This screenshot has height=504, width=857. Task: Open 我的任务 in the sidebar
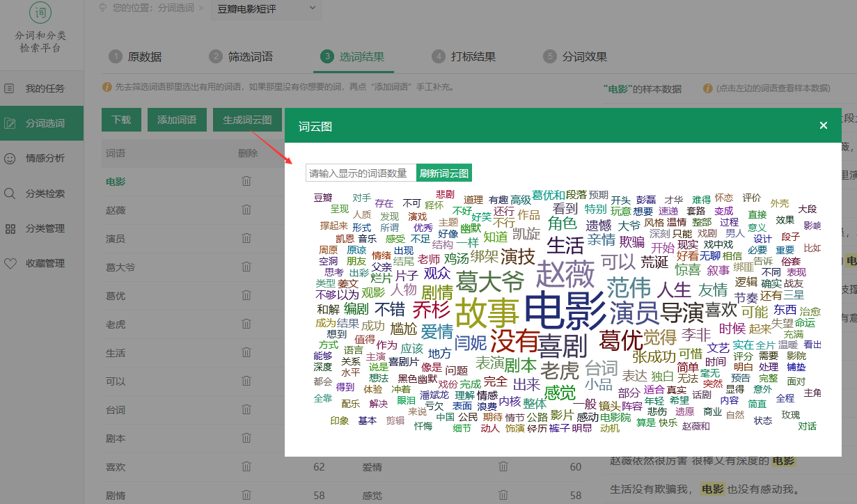coord(42,88)
